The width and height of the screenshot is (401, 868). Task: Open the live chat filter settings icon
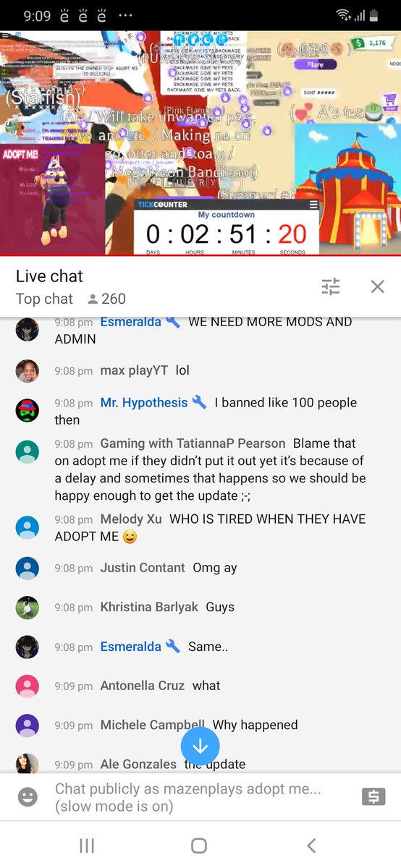[x=331, y=287]
